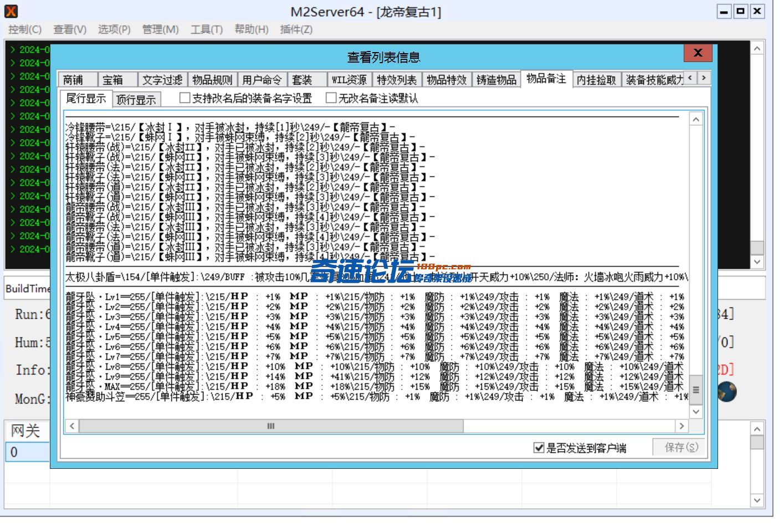Click the 网关 column header
The height and width of the screenshot is (532, 784).
tap(27, 431)
